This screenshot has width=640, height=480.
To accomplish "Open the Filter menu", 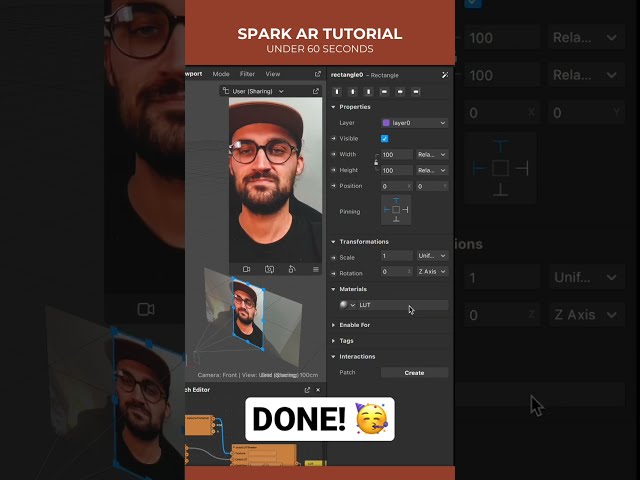I will (247, 74).
